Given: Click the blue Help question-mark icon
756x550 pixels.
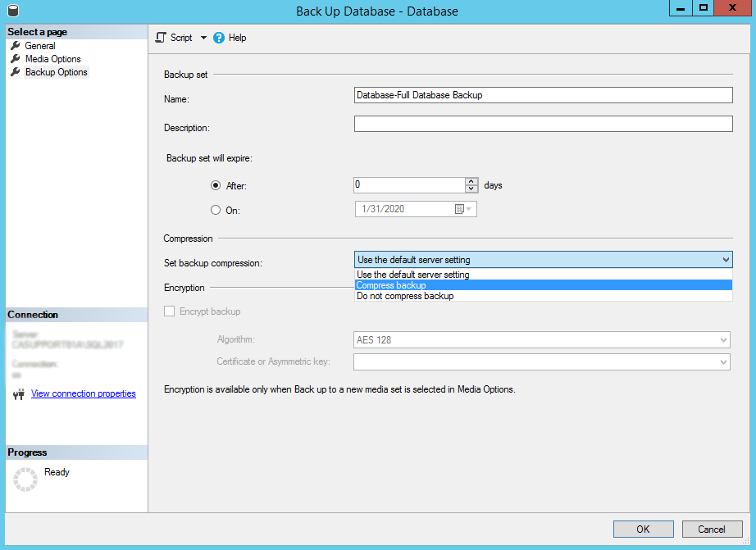Looking at the screenshot, I should pyautogui.click(x=219, y=38).
